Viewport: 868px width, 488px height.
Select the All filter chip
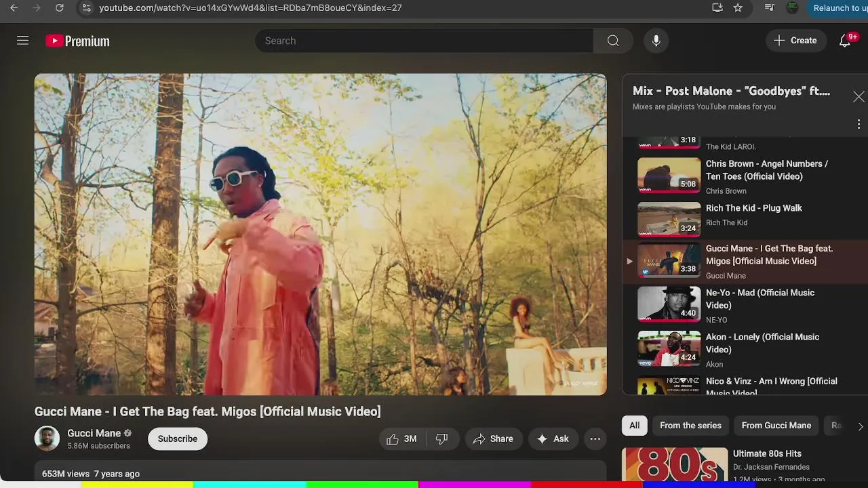634,426
